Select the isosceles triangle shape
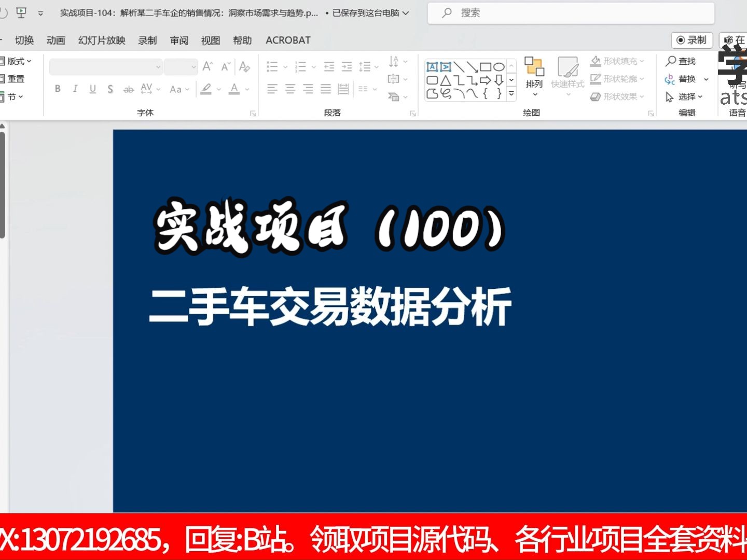The image size is (747, 560). (446, 80)
